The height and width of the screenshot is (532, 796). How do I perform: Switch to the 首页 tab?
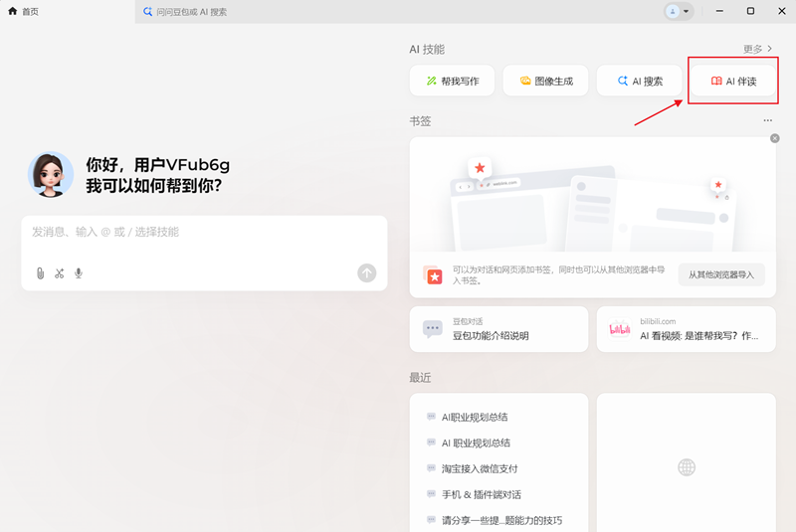(67, 11)
